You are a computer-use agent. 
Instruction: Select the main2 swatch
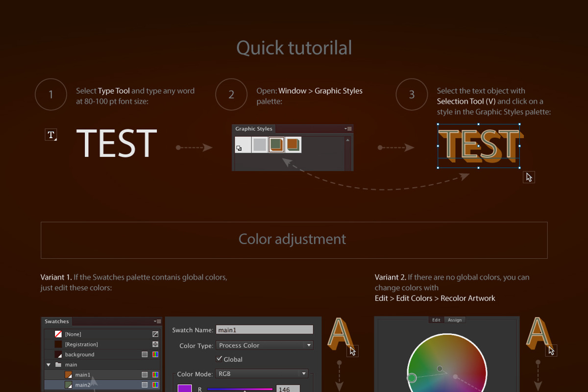click(102, 385)
